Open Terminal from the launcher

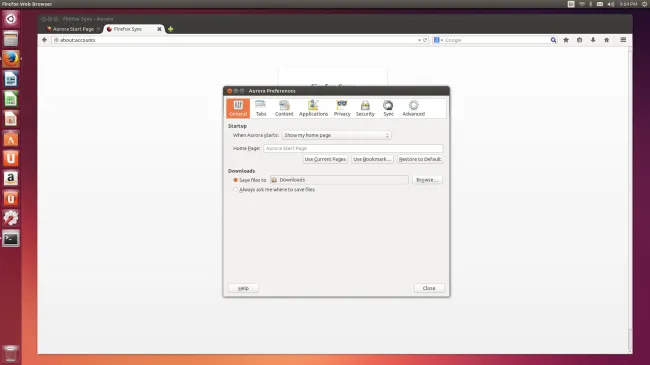[x=11, y=238]
